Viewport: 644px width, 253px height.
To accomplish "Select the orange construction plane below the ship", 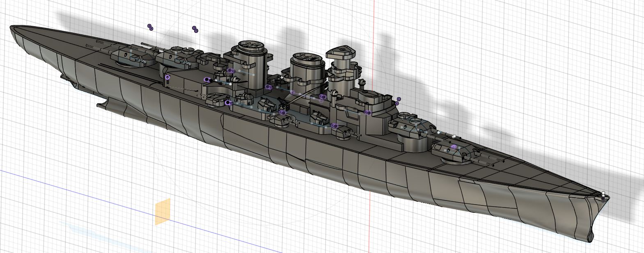I will [x=163, y=212].
